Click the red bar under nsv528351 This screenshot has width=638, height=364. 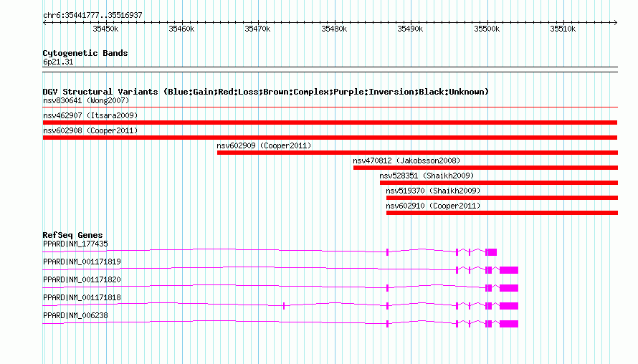click(x=499, y=183)
